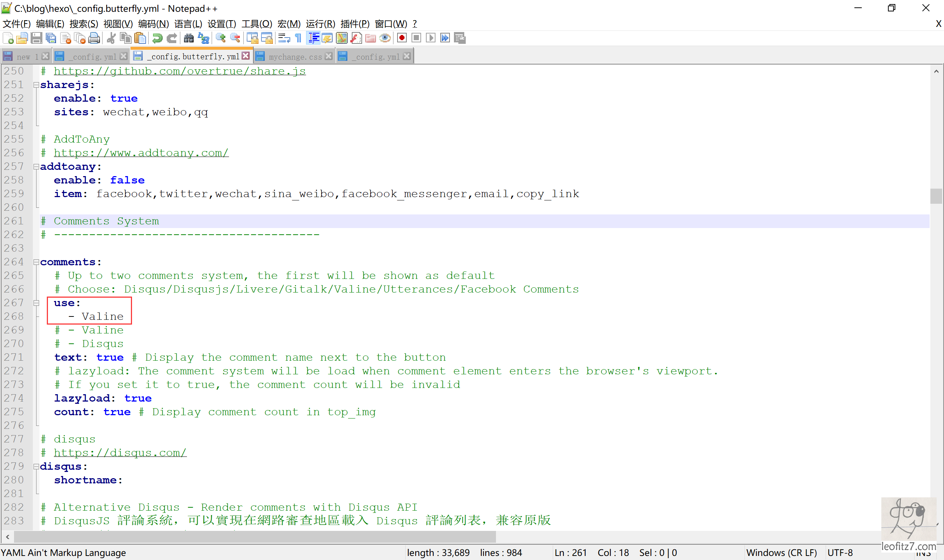Paste from the clipboard
The width and height of the screenshot is (944, 560).
(140, 38)
